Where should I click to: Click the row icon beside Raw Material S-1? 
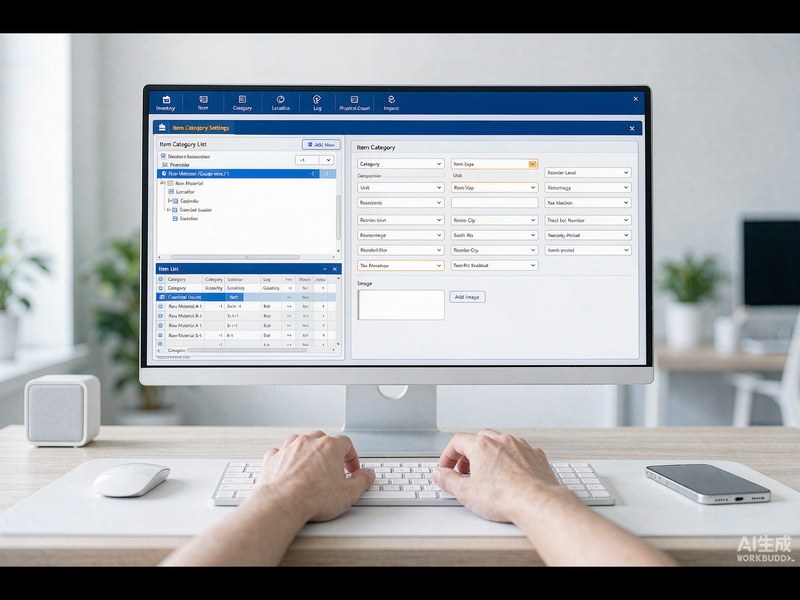coord(161,335)
